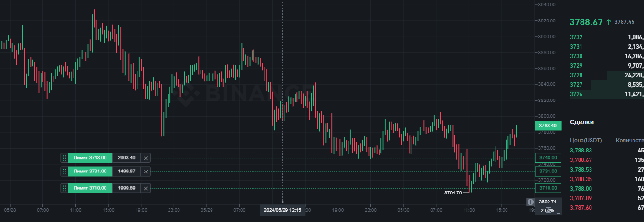This screenshot has width=644, height=222.
Task: Click the 3748.00 price axis marker
Action: tap(548, 158)
